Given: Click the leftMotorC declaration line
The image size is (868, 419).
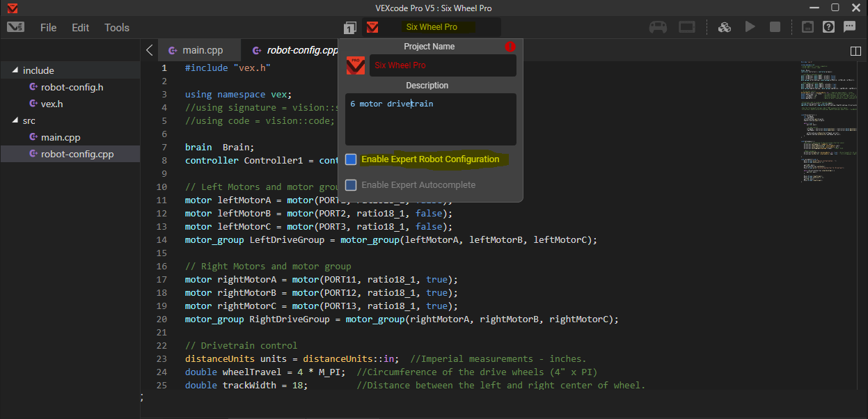Looking at the screenshot, I should (319, 226).
